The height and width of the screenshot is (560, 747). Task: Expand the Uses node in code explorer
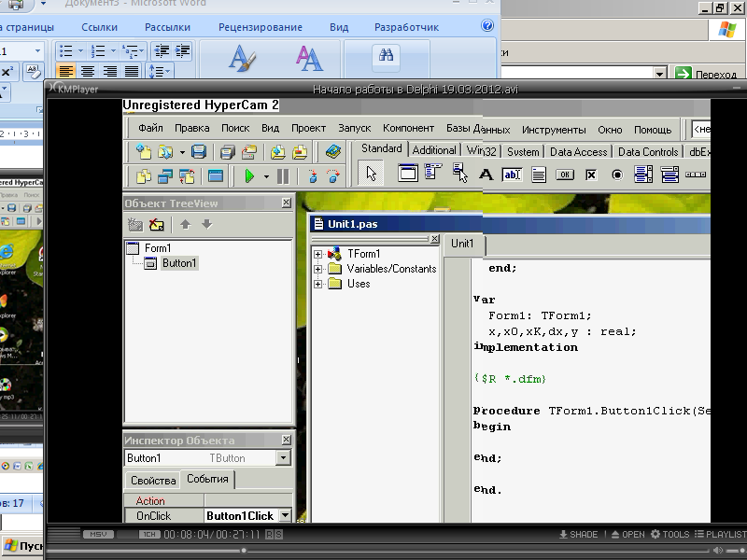pyautogui.click(x=317, y=285)
